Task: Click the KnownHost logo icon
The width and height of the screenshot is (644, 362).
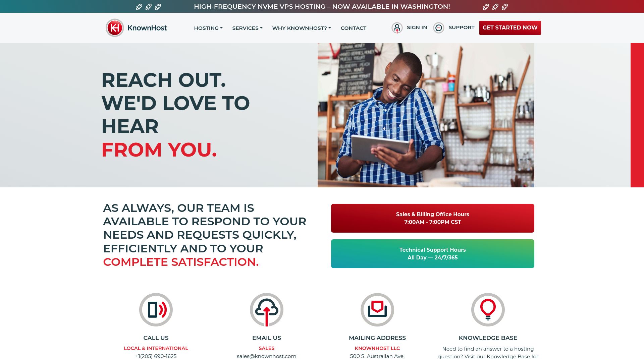Action: click(x=114, y=27)
